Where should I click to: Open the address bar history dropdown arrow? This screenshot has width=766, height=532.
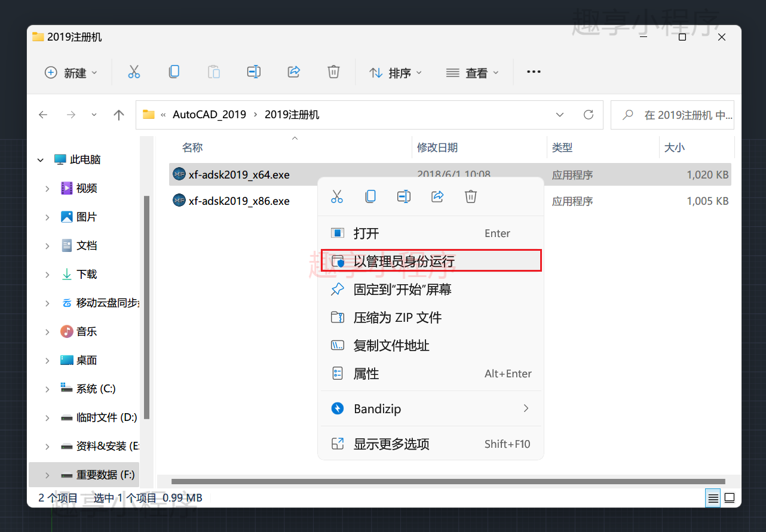560,115
